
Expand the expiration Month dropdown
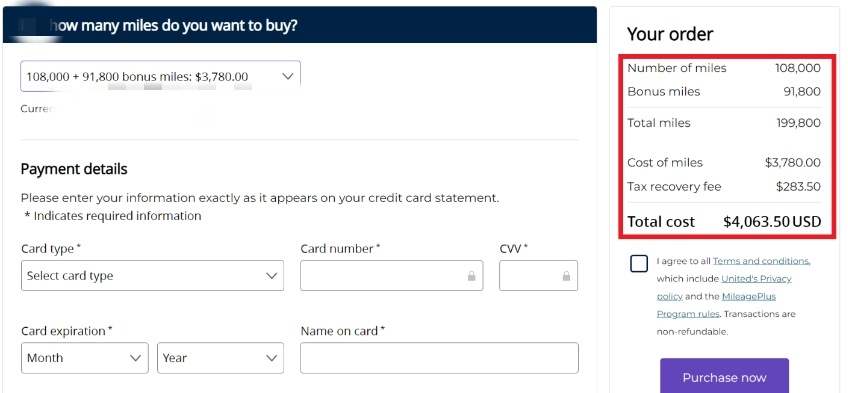[85, 358]
